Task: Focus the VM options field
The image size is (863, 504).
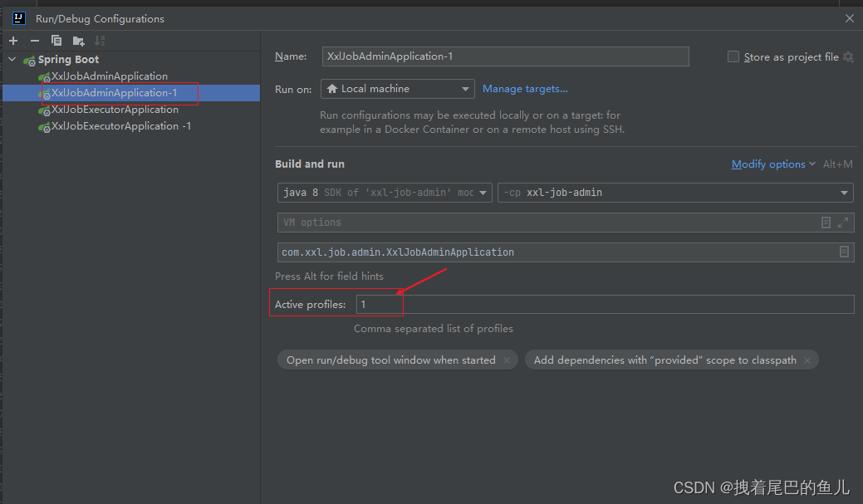Action: pyautogui.click(x=566, y=223)
